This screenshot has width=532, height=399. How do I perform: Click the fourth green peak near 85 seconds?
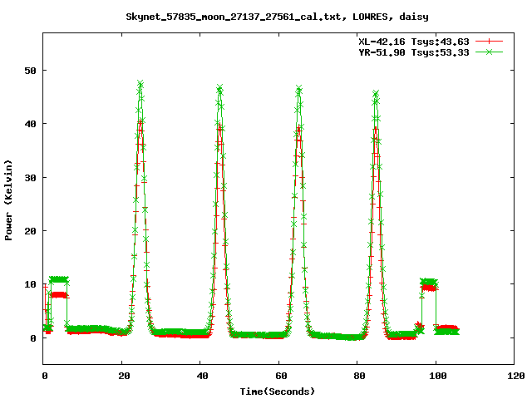click(376, 93)
